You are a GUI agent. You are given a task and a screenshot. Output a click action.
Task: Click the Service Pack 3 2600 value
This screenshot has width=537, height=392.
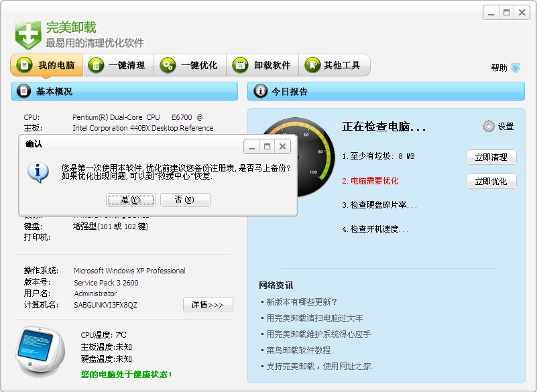(x=106, y=283)
